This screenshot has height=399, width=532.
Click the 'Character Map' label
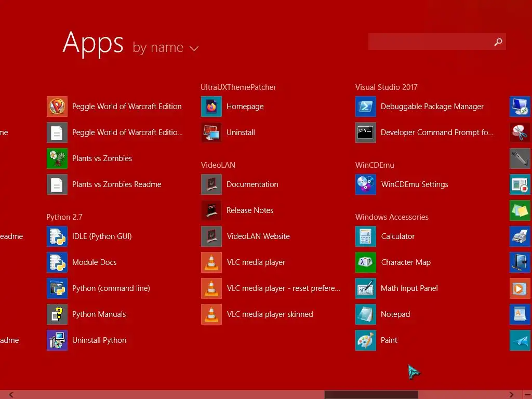click(x=406, y=262)
